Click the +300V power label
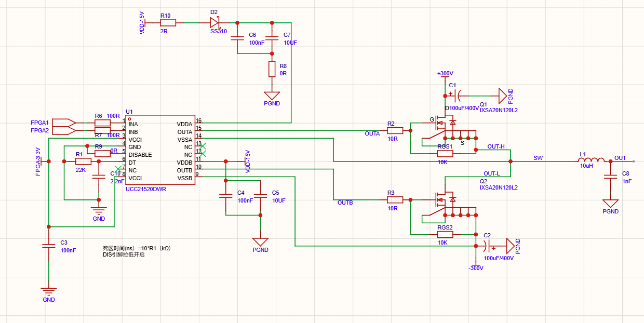Image resolution: width=644 pixels, height=323 pixels. 446,74
